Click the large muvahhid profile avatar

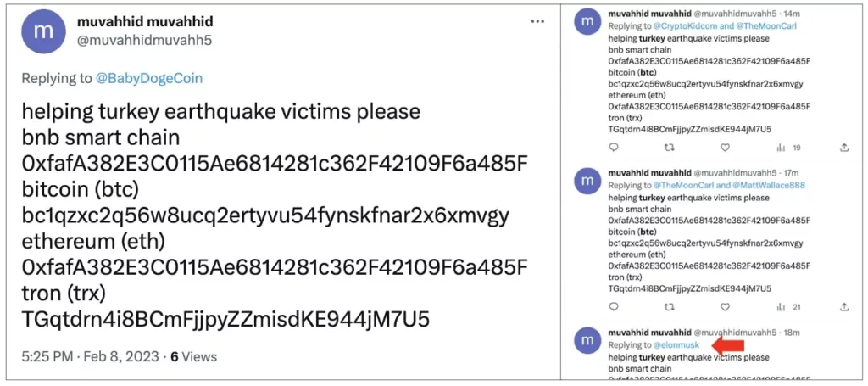click(x=43, y=31)
